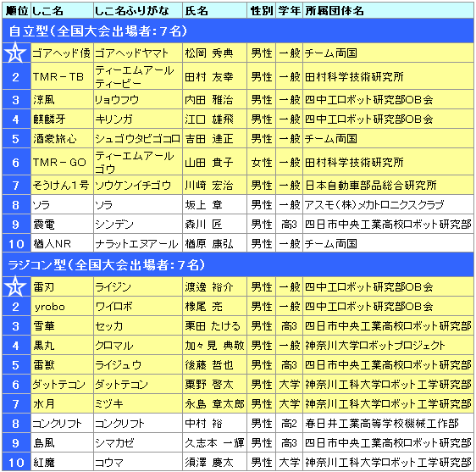Click the 自立型 section heading row

coord(238,31)
